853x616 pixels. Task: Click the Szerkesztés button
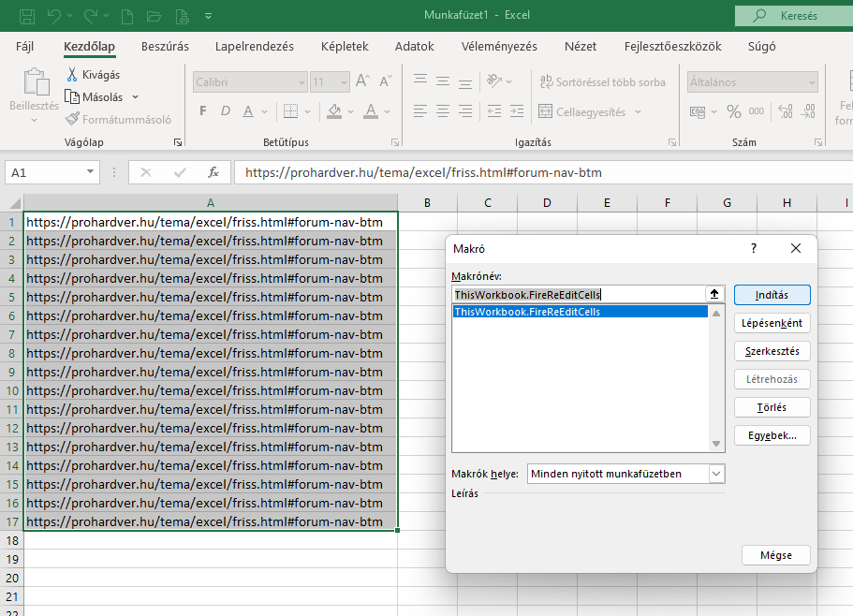tap(772, 351)
